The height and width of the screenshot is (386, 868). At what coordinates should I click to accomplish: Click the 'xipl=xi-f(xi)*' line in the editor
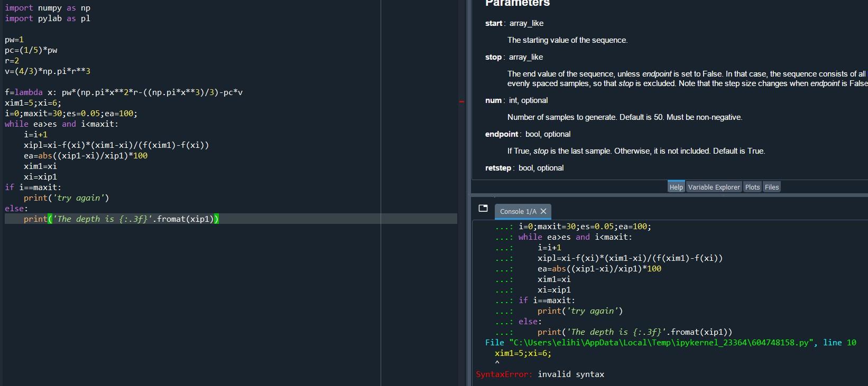pyautogui.click(x=116, y=145)
